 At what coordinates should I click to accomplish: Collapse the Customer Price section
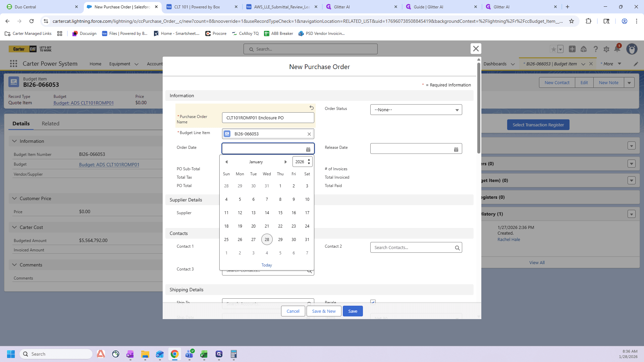pyautogui.click(x=14, y=198)
